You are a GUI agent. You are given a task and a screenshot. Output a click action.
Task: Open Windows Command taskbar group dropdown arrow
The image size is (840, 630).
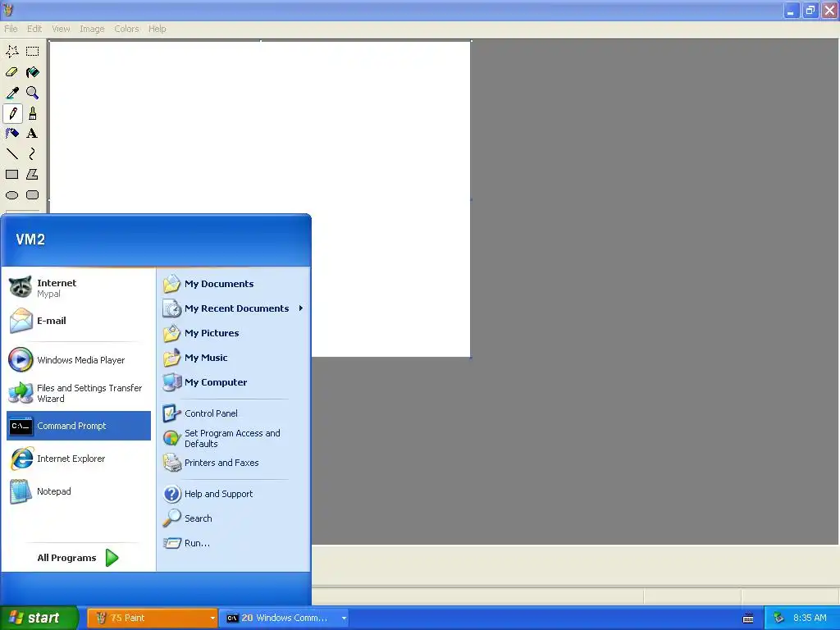click(344, 619)
